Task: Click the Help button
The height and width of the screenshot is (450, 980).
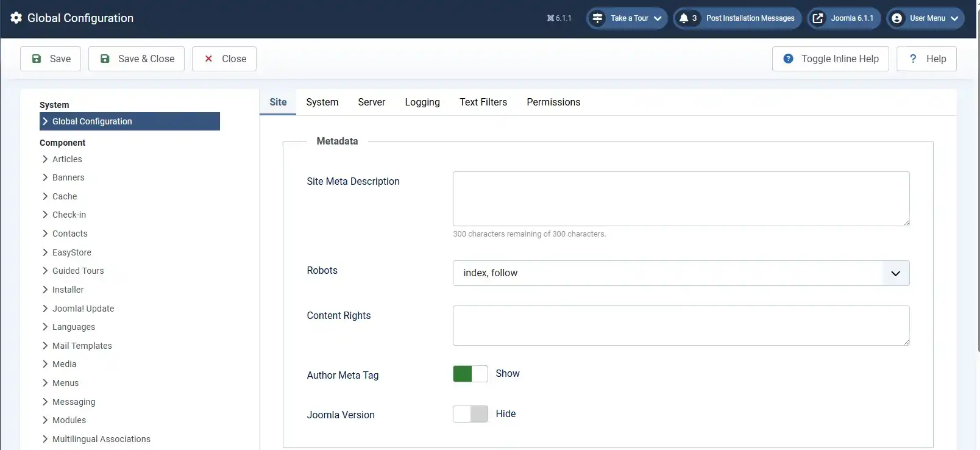Action: coord(926,59)
